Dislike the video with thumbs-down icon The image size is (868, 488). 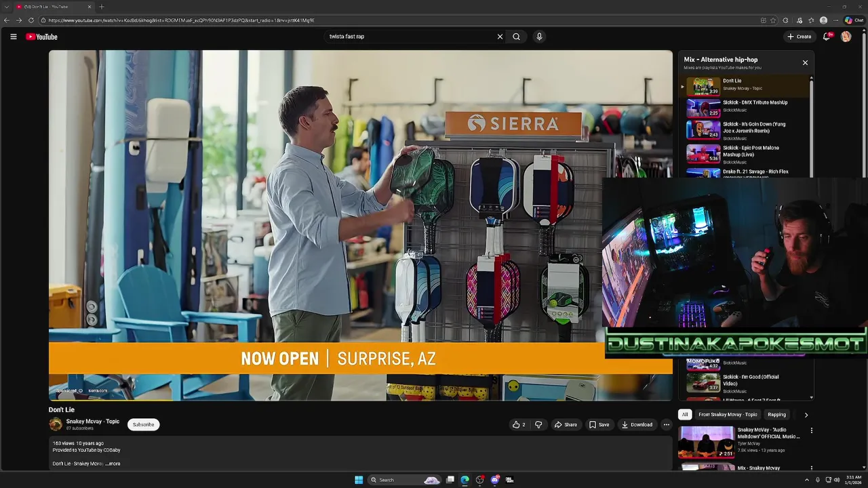[538, 425]
